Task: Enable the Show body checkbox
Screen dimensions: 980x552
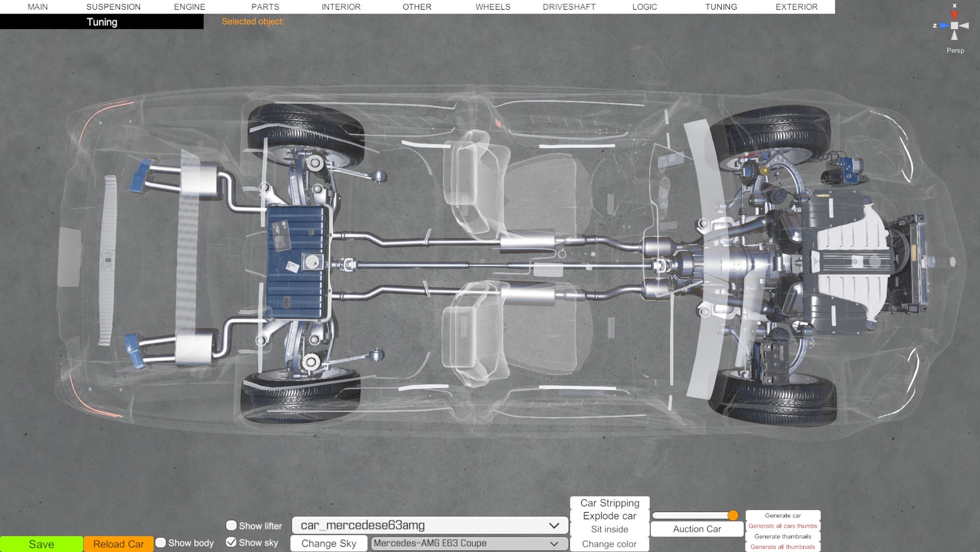Action: tap(161, 543)
